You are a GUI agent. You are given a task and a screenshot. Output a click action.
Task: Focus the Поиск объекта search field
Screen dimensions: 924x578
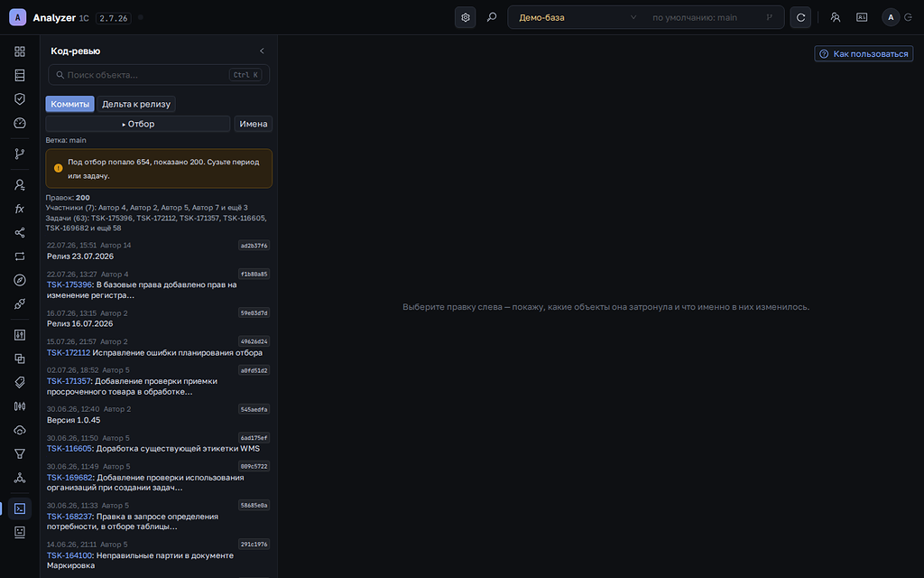(x=159, y=75)
